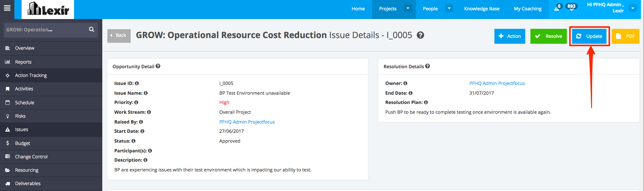The width and height of the screenshot is (644, 191).
Task: Click info icon beside Owner
Action: [x=405, y=83]
